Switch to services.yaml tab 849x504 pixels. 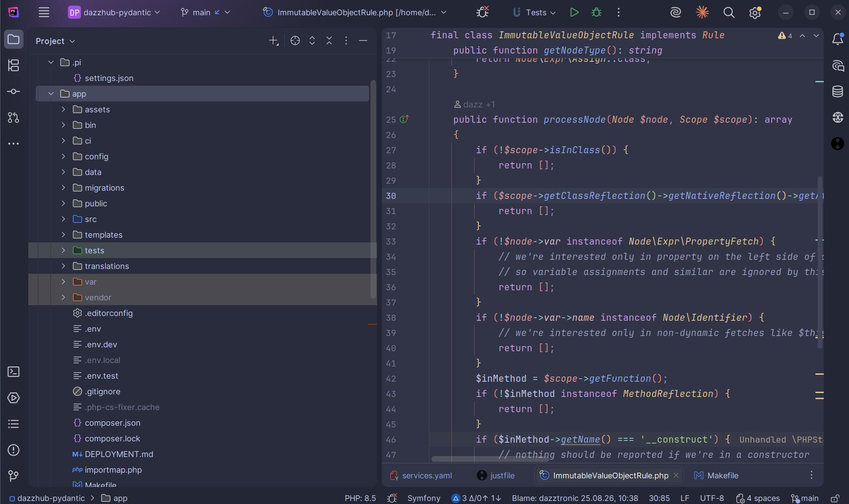(421, 475)
